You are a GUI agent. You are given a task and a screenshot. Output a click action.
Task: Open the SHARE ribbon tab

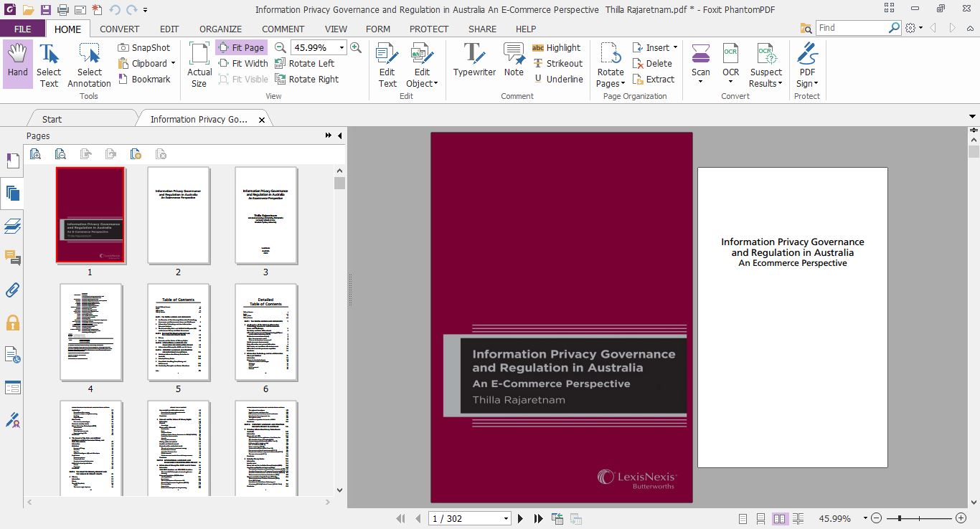482,29
